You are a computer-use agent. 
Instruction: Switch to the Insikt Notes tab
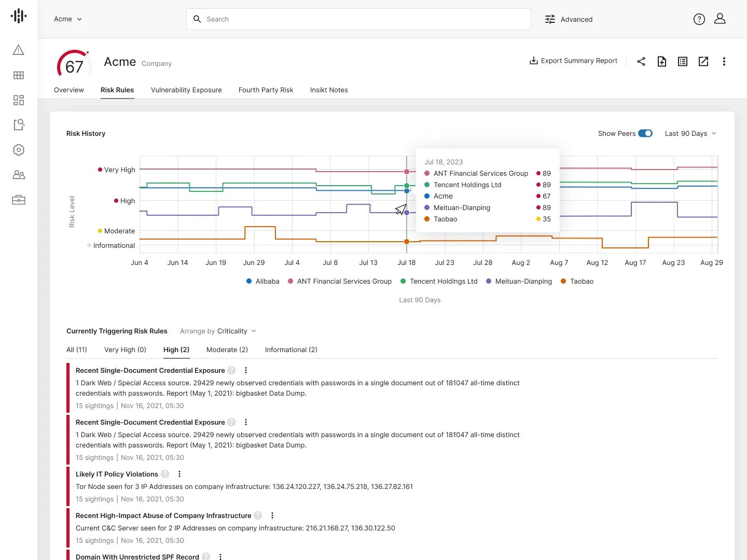click(329, 90)
